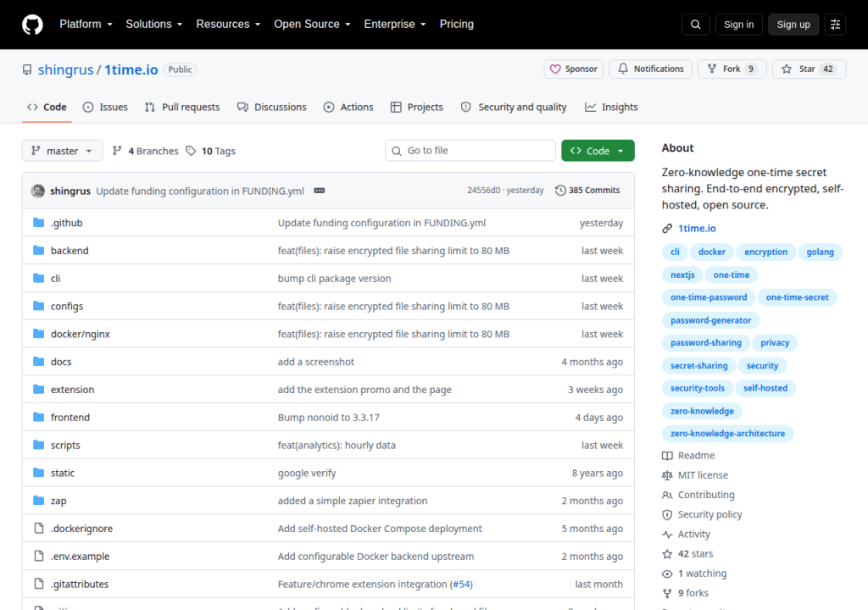The image size is (868, 610).
Task: Click the Notifications bell button
Action: point(650,69)
